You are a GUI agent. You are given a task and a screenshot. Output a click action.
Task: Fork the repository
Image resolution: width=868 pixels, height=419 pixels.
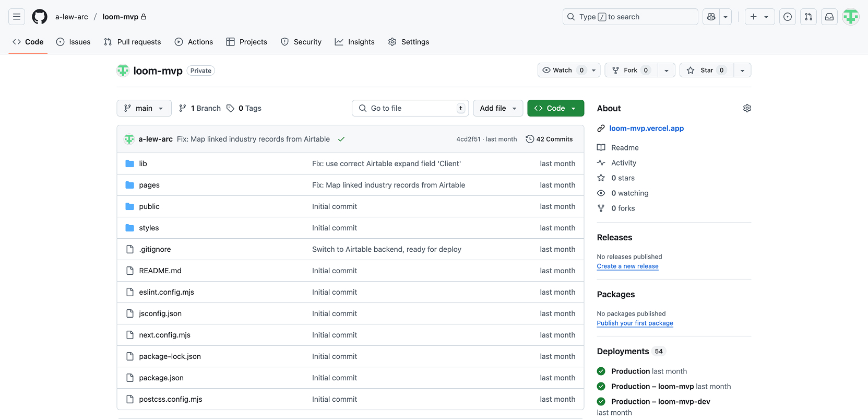631,70
